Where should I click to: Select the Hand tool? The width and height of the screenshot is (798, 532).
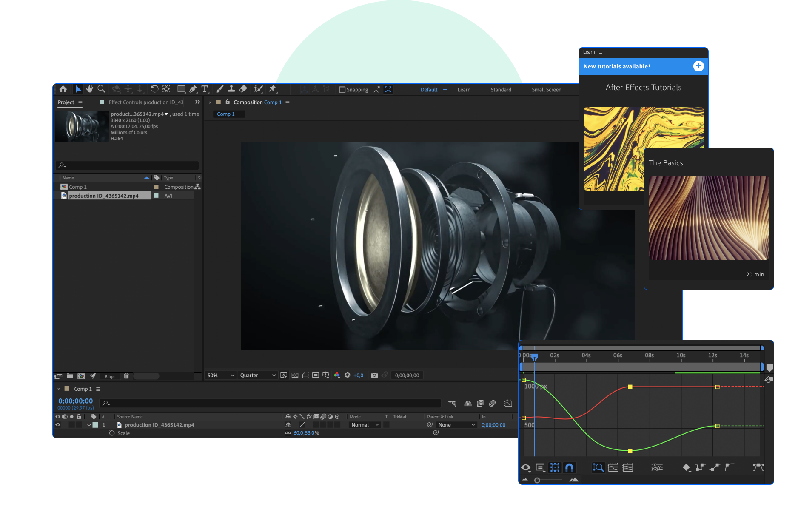[89, 89]
